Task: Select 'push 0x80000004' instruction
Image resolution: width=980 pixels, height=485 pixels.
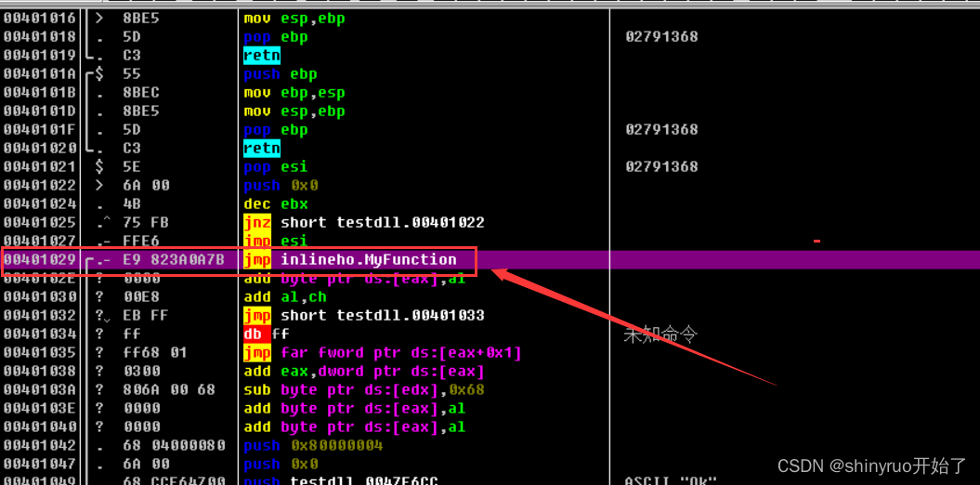Action: [x=313, y=446]
